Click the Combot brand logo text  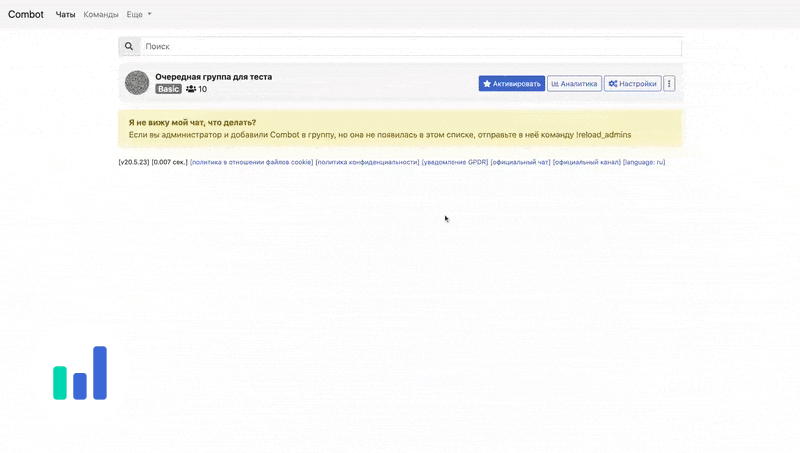[26, 14]
